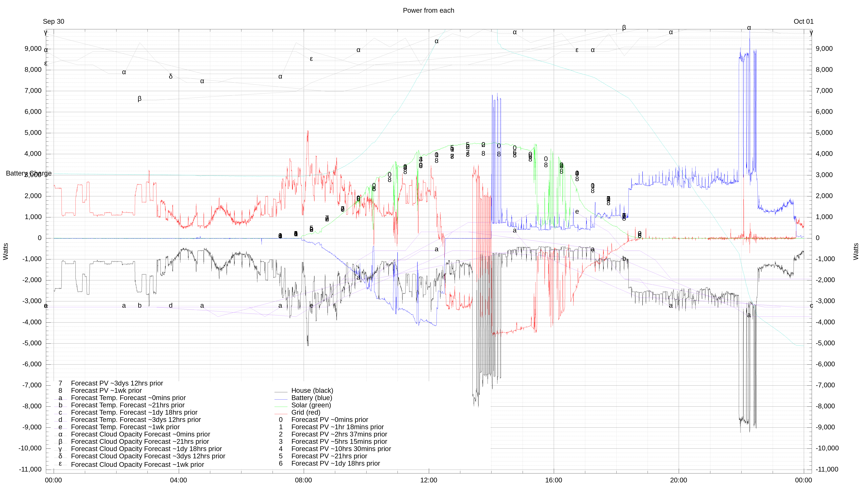Click legend "Forecast Temp. Forecast ~3dys 12hrs prior"
This screenshot has height=488, width=868.
136,420
